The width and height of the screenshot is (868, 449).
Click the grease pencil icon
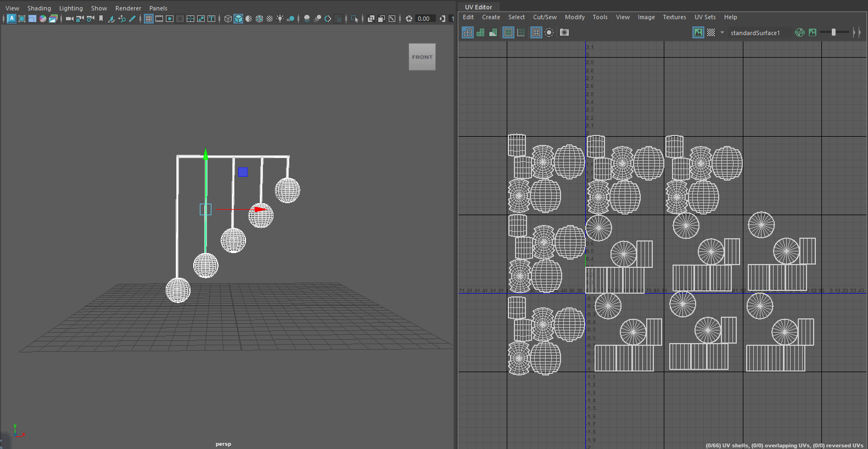pyautogui.click(x=132, y=19)
